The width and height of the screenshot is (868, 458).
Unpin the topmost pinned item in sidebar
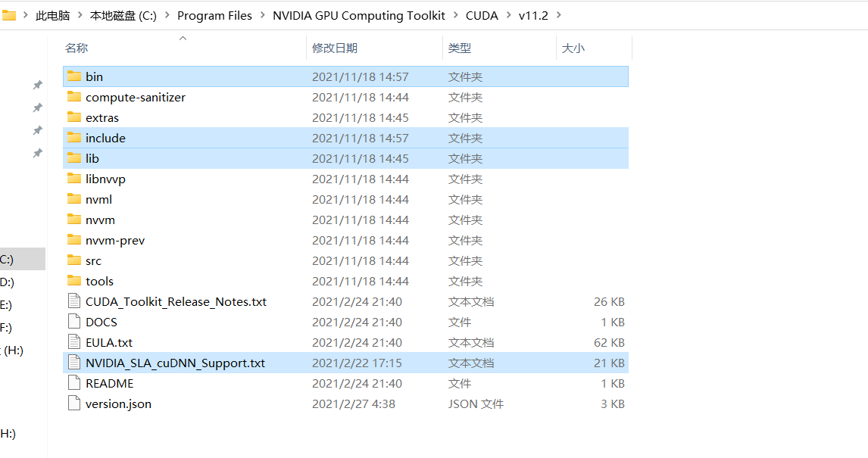pyautogui.click(x=37, y=85)
